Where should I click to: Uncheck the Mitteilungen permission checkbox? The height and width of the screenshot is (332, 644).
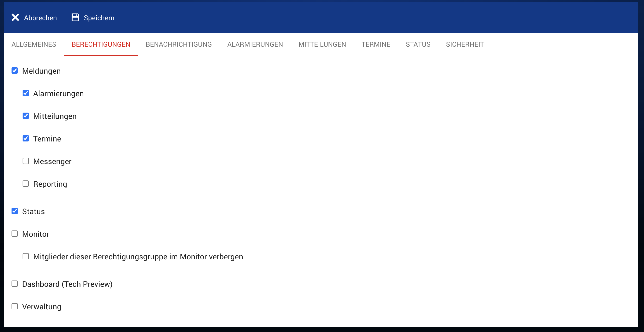(26, 116)
